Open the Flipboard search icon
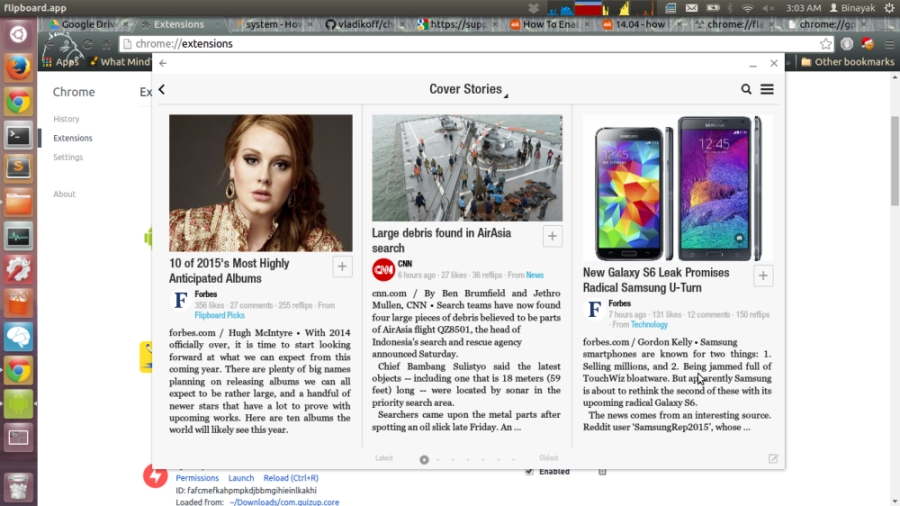 [746, 89]
